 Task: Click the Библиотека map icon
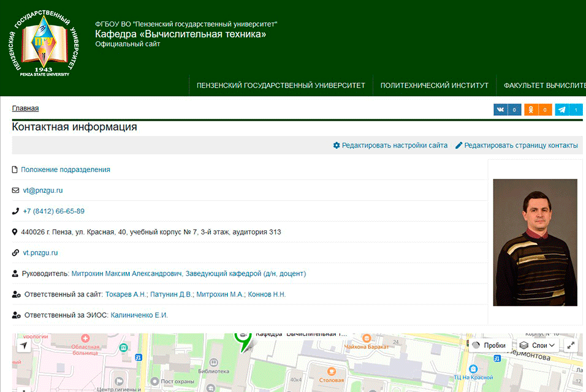pyautogui.click(x=213, y=362)
